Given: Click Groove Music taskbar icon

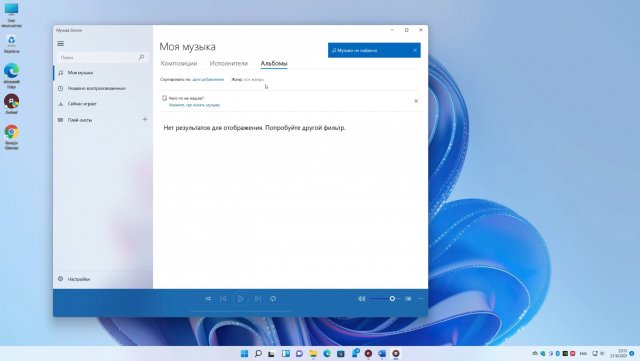Looking at the screenshot, I should click(x=396, y=354).
